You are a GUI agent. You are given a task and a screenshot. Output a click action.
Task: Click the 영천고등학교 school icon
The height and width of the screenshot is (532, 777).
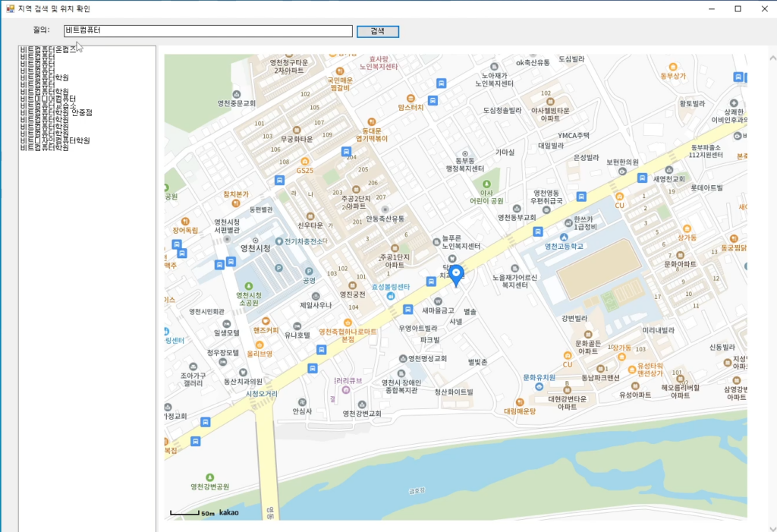pyautogui.click(x=564, y=237)
